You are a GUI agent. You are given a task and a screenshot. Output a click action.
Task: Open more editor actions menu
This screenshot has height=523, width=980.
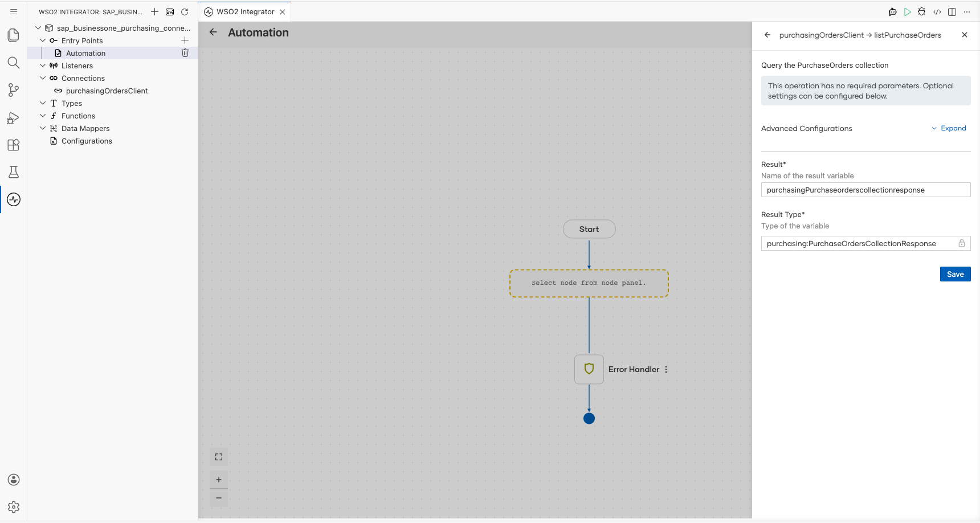[x=967, y=12]
